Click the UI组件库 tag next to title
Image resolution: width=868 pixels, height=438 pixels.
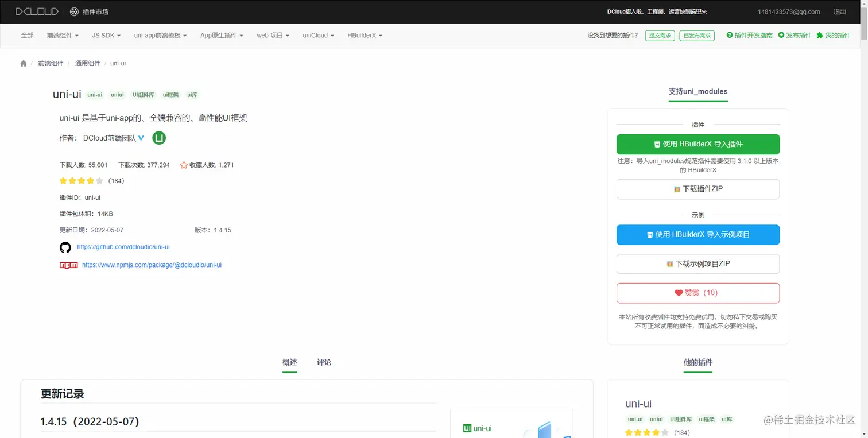[x=144, y=95]
